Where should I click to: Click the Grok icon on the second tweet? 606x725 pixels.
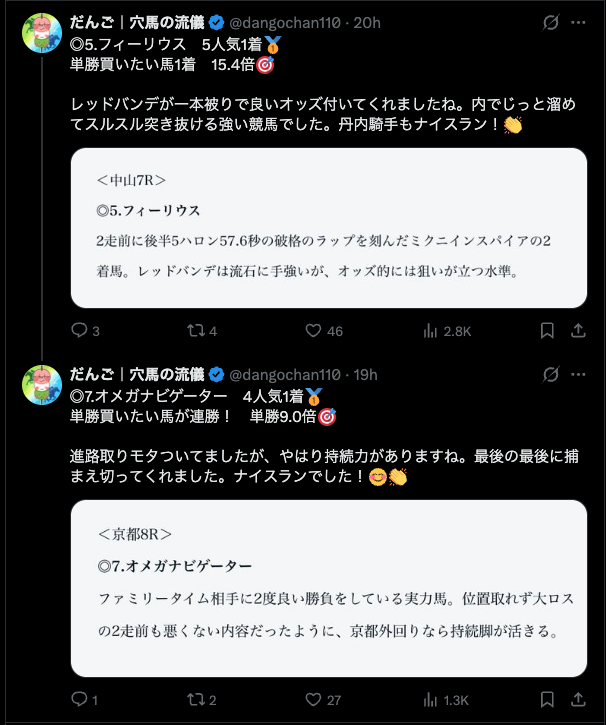pyautogui.click(x=549, y=375)
